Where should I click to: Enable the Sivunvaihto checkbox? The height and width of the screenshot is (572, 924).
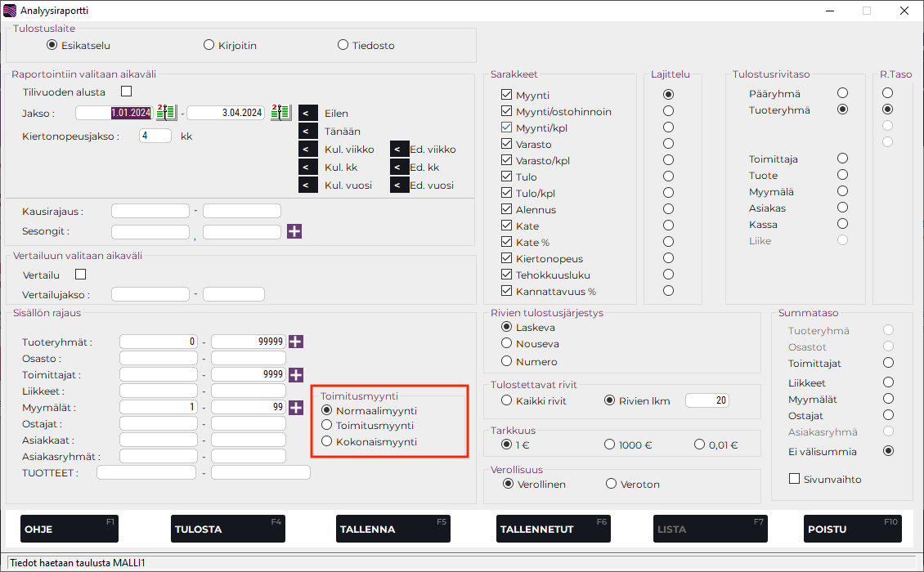[x=794, y=479]
